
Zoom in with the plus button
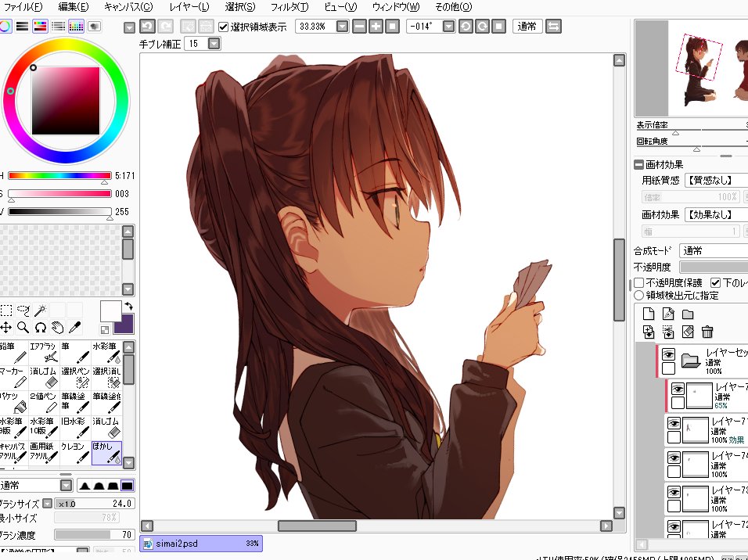point(376,27)
